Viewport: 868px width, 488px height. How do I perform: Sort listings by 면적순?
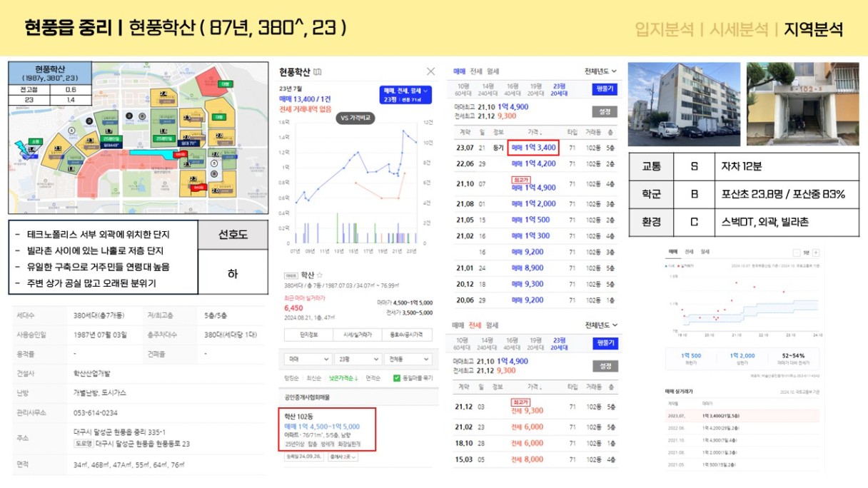(x=373, y=378)
